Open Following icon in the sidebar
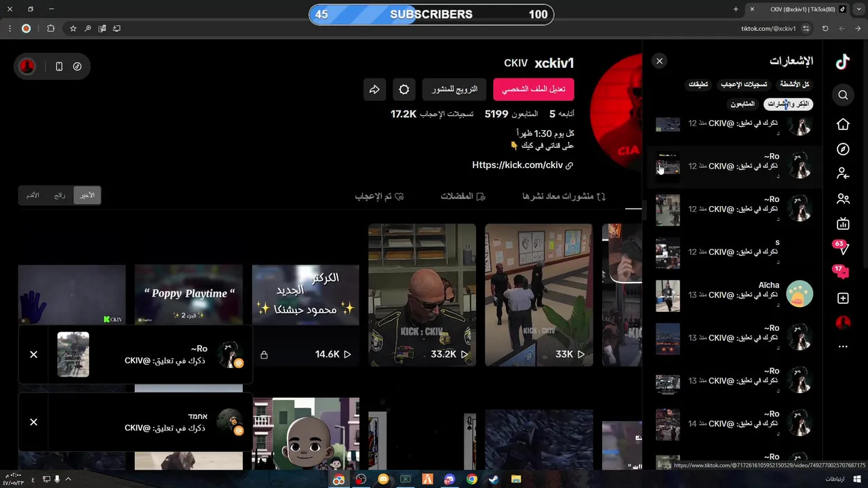This screenshot has width=868, height=488. tap(843, 174)
